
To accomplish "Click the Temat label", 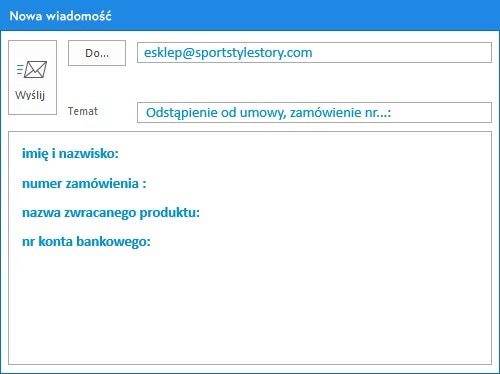I will click(83, 111).
